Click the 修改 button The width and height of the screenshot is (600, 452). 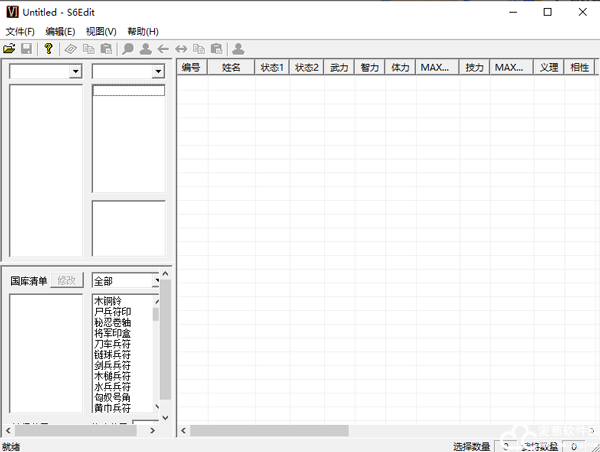click(x=67, y=281)
